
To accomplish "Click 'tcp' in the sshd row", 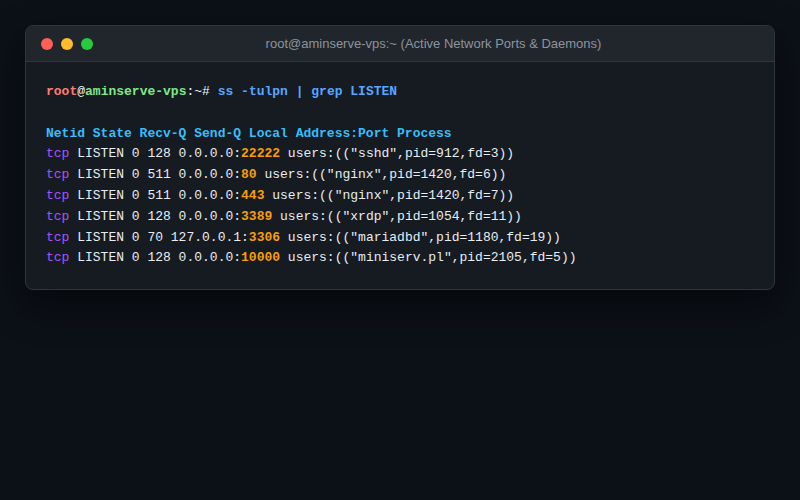I will pyautogui.click(x=58, y=154).
